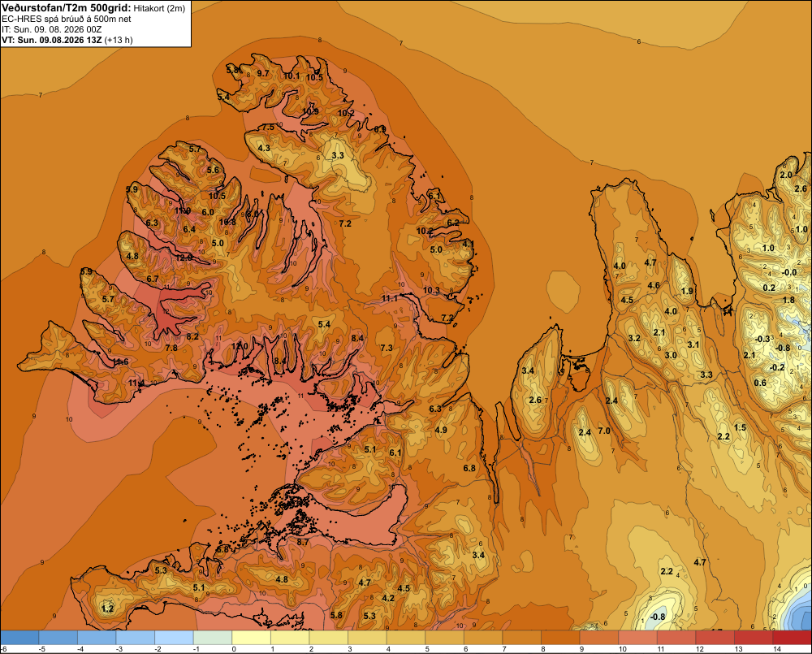
Task: Click the 9.7 temperature value on map
Action: point(263,73)
